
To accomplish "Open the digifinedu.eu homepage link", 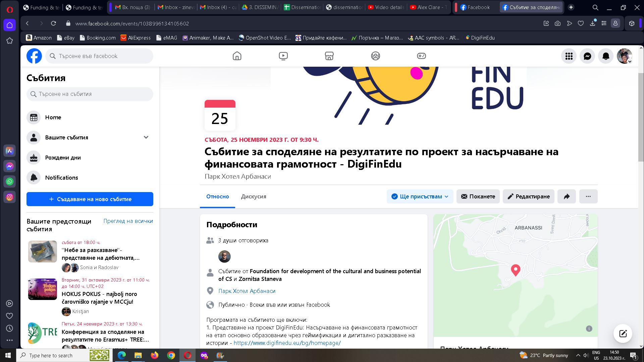I will click(x=287, y=343).
